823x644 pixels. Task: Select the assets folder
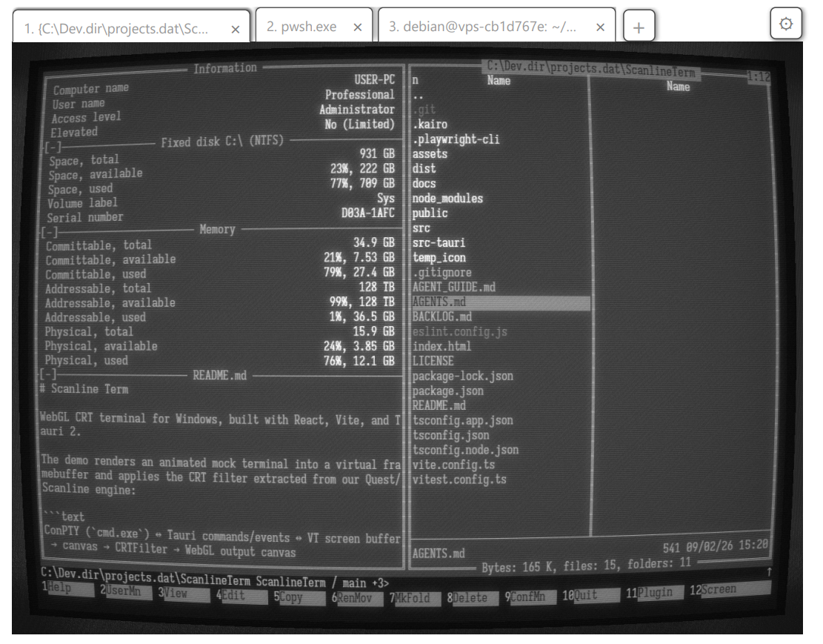430,154
